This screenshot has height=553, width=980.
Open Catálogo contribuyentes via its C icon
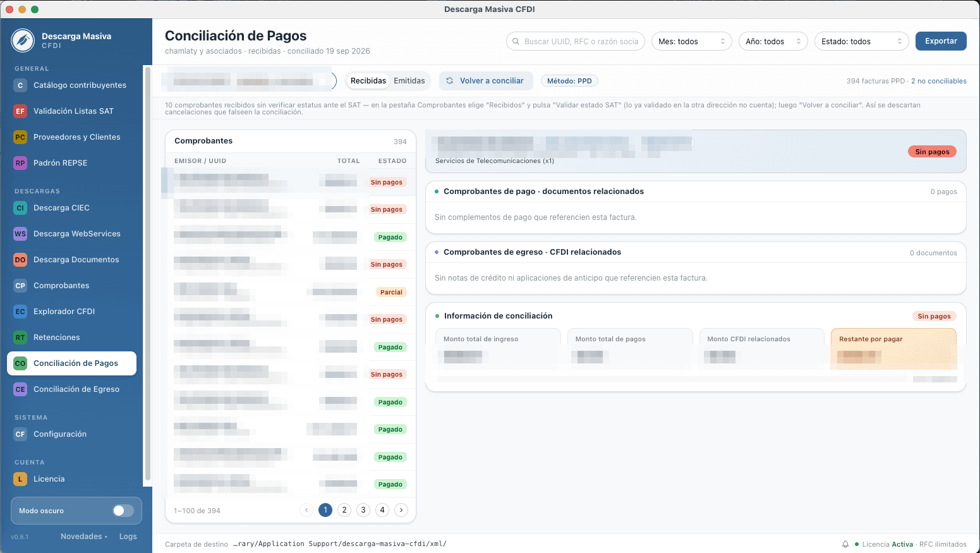[x=20, y=85]
